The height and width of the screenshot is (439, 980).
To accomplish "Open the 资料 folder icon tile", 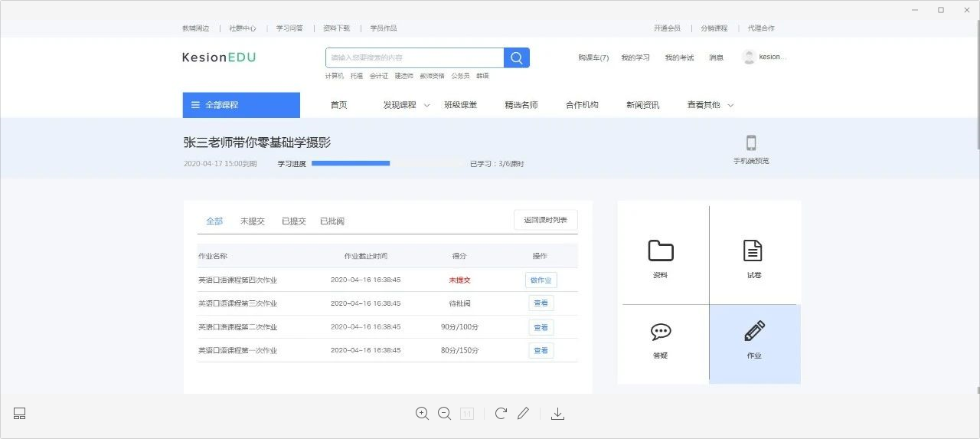I will coord(660,252).
